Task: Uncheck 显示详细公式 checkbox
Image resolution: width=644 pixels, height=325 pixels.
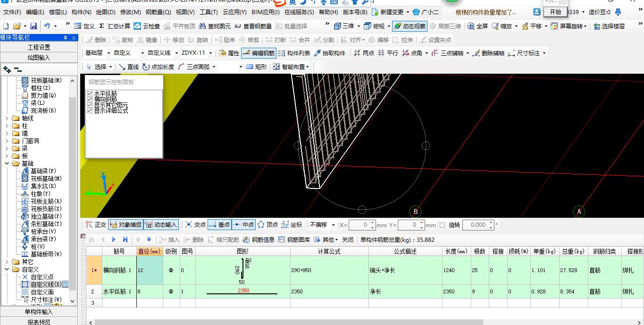Action: click(90, 111)
